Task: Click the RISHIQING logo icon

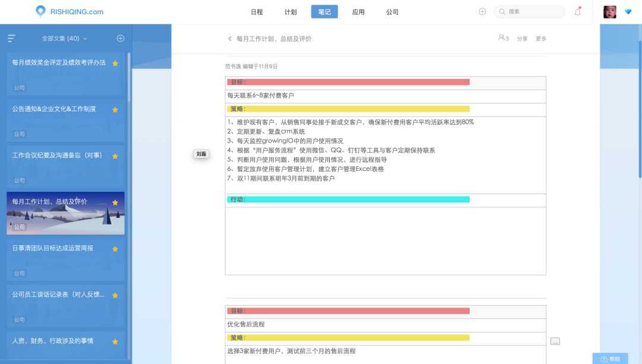Action: pyautogui.click(x=40, y=11)
